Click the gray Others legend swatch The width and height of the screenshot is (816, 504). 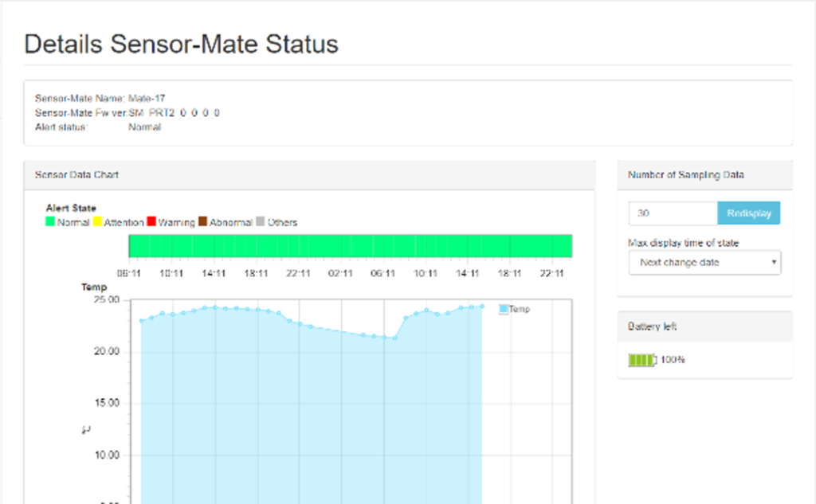pyautogui.click(x=261, y=222)
